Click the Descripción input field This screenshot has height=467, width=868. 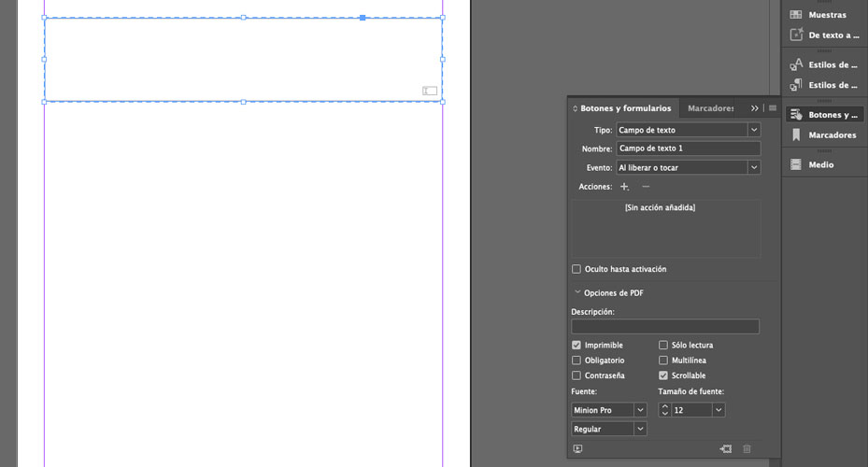[x=665, y=327]
